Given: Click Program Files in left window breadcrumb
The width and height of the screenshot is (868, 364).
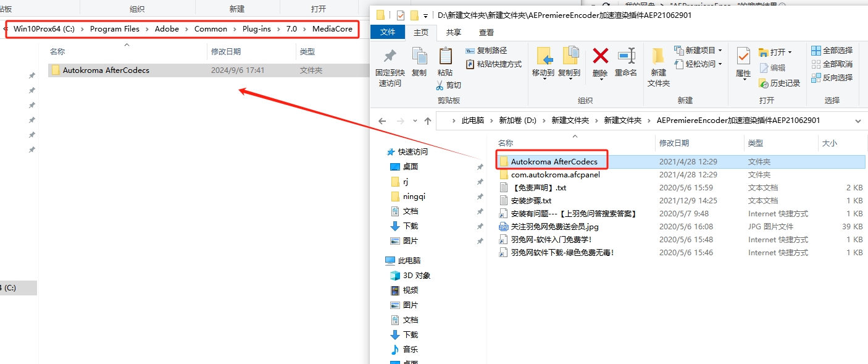Looking at the screenshot, I should click(115, 29).
